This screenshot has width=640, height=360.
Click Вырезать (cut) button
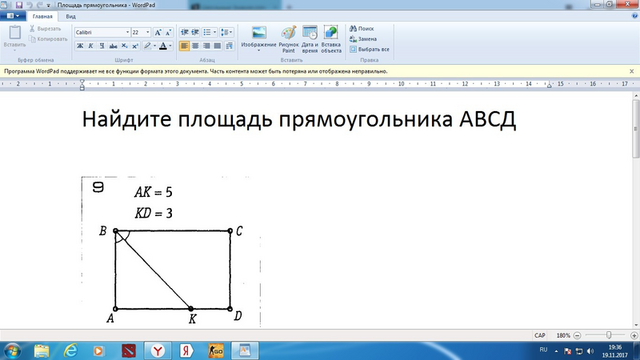click(45, 29)
